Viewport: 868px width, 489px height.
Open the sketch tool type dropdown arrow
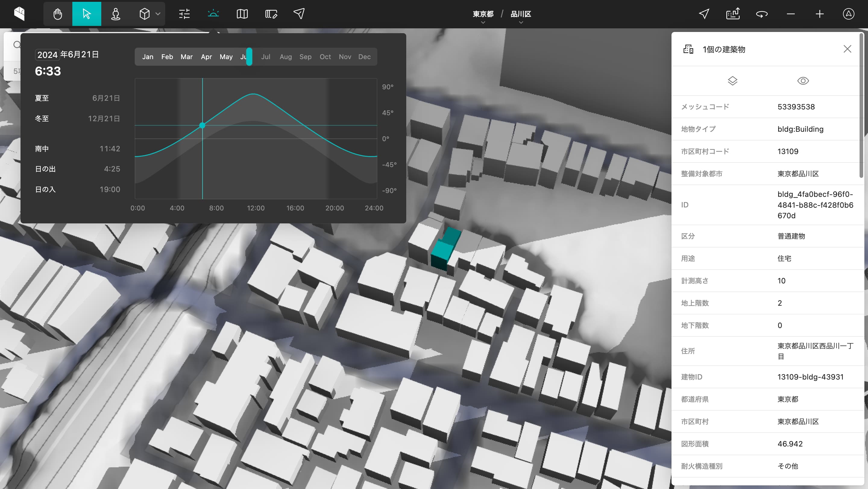coord(158,14)
